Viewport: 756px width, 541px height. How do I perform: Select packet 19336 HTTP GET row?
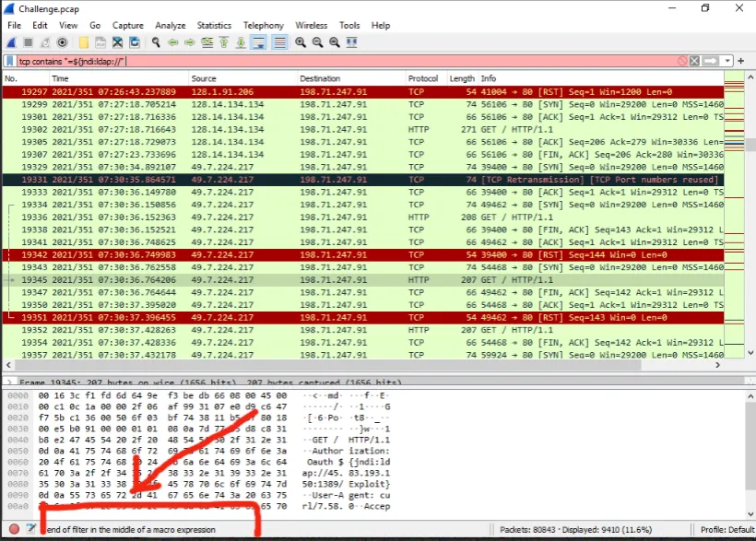click(363, 217)
